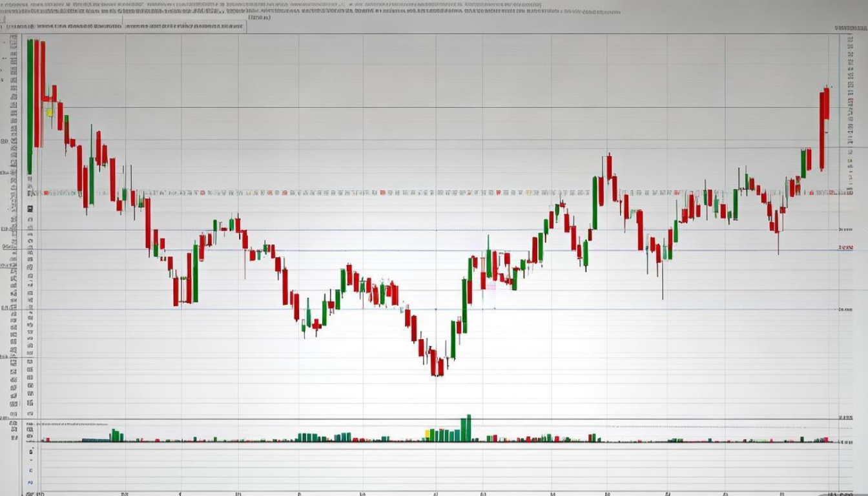This screenshot has height=496, width=868.
Task: Click the top-right label above the price axis
Action: 850,28
